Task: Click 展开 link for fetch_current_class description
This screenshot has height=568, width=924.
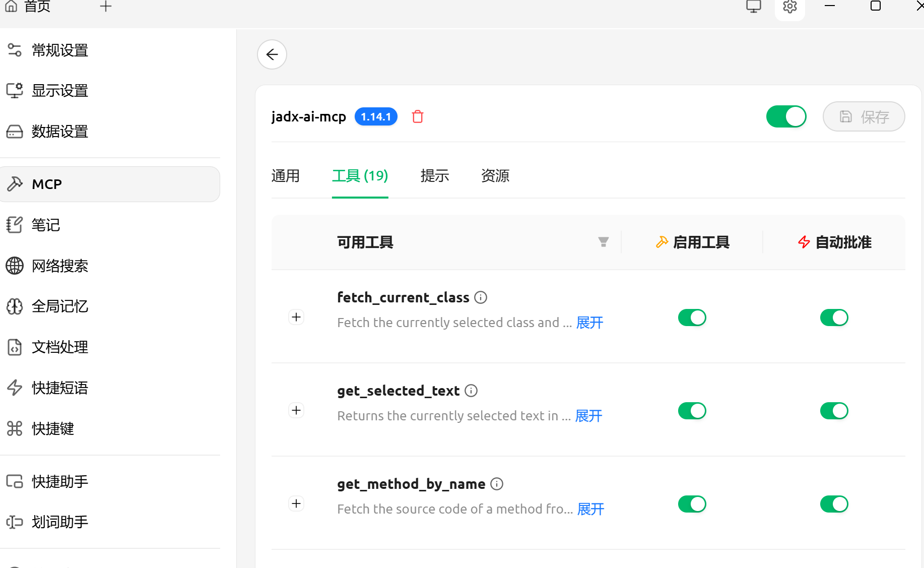Action: (x=589, y=323)
